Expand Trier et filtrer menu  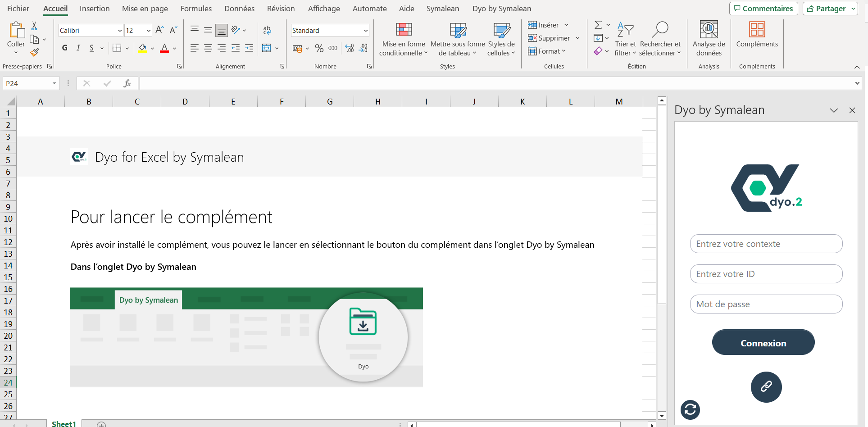coord(626,39)
